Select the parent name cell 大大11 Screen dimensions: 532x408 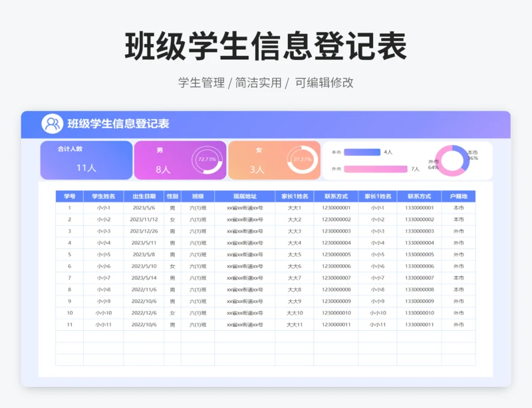[295, 324]
